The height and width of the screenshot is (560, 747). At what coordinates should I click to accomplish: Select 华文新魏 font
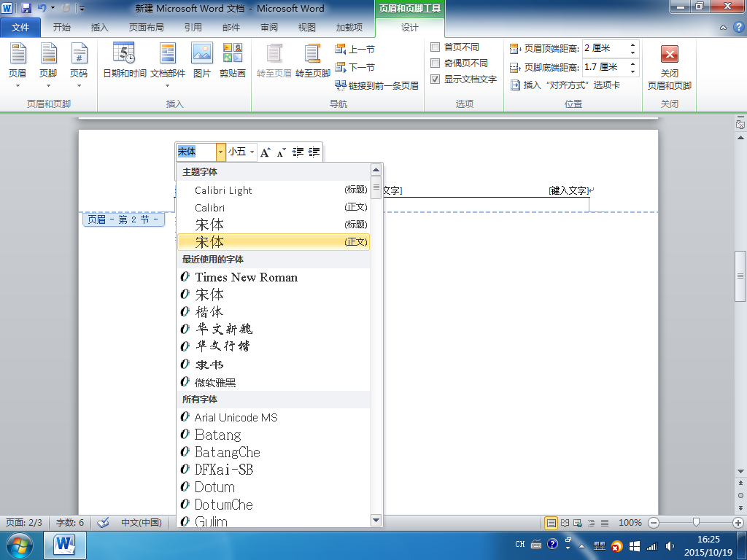(274, 329)
